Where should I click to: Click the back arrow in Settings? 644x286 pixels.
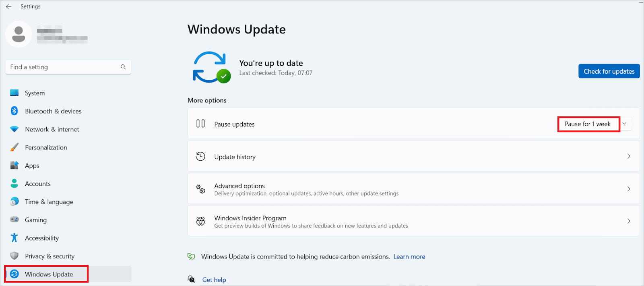(8, 6)
